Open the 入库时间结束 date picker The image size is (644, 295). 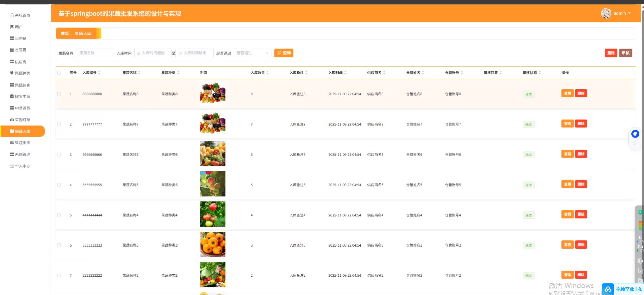(x=195, y=53)
